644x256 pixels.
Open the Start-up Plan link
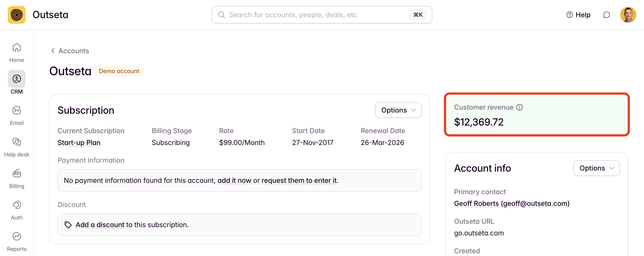79,142
